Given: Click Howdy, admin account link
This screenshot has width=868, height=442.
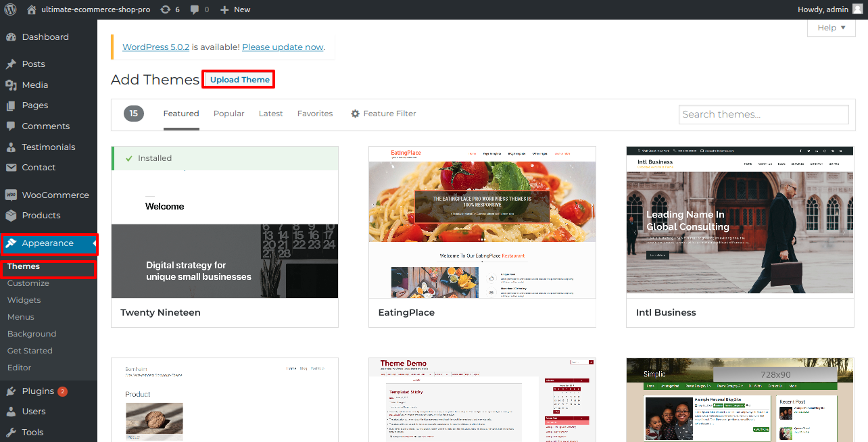Looking at the screenshot, I should coord(823,9).
